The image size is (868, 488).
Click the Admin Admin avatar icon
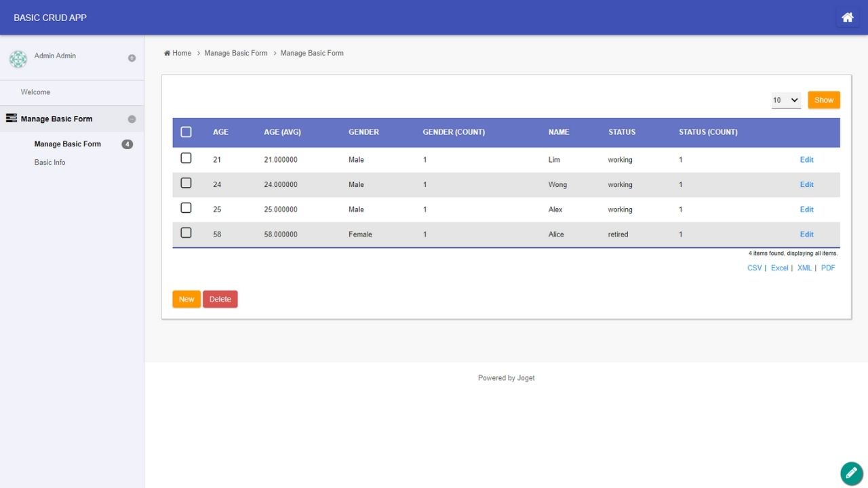click(x=18, y=59)
